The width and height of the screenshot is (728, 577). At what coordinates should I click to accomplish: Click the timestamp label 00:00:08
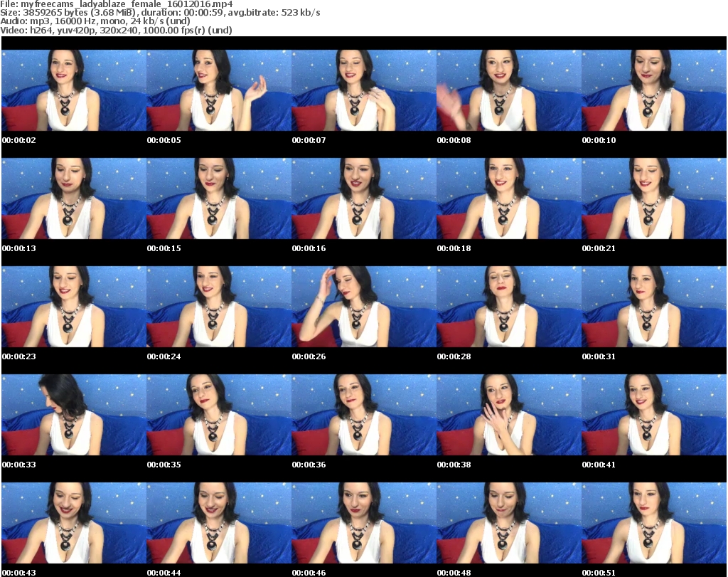[454, 140]
